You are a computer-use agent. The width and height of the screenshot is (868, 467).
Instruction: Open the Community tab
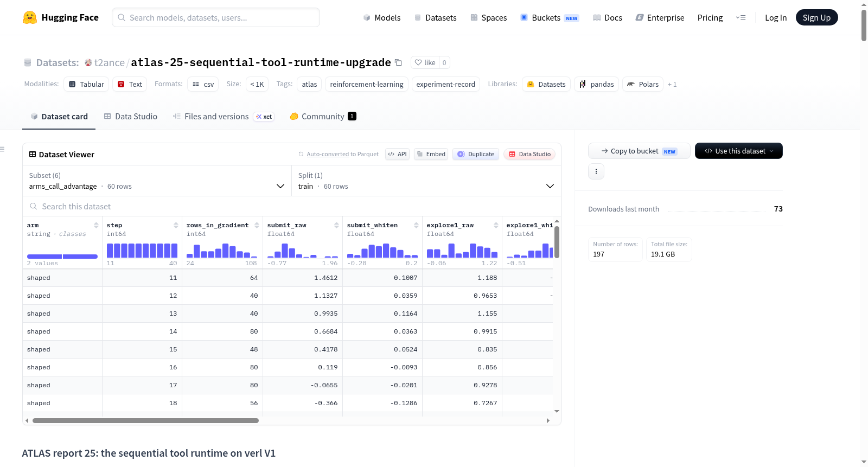(323, 116)
